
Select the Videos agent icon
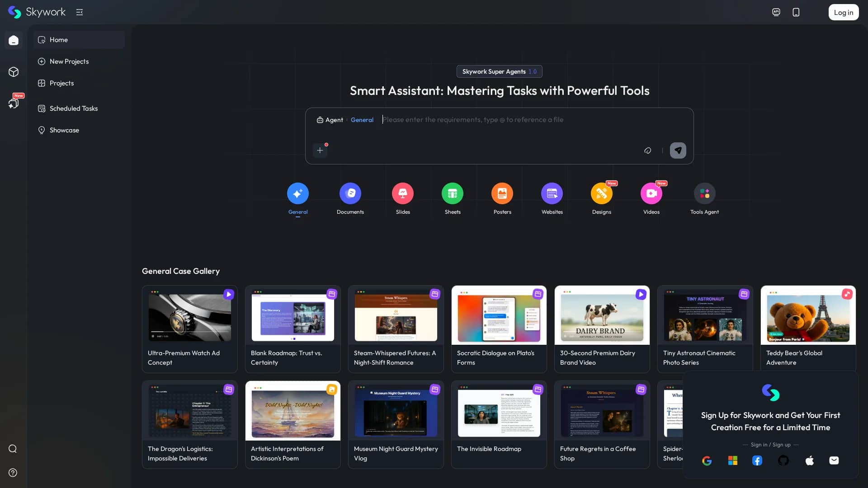click(x=651, y=193)
